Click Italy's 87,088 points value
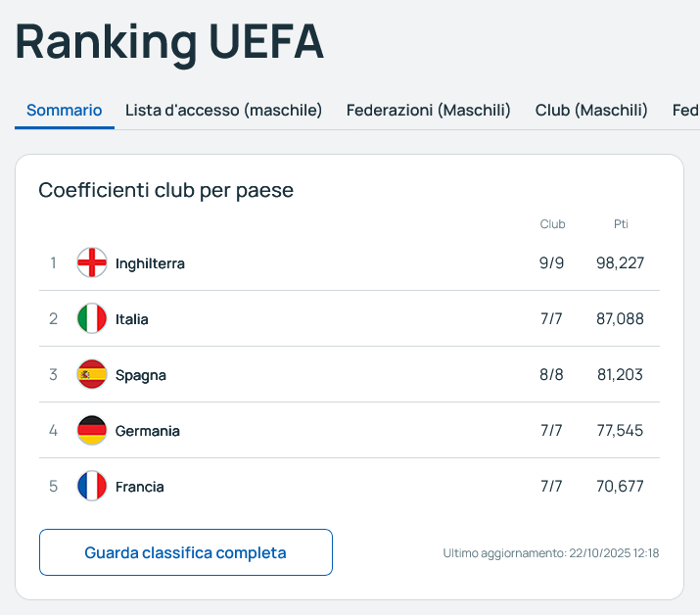The height and width of the screenshot is (615, 700). (x=620, y=319)
